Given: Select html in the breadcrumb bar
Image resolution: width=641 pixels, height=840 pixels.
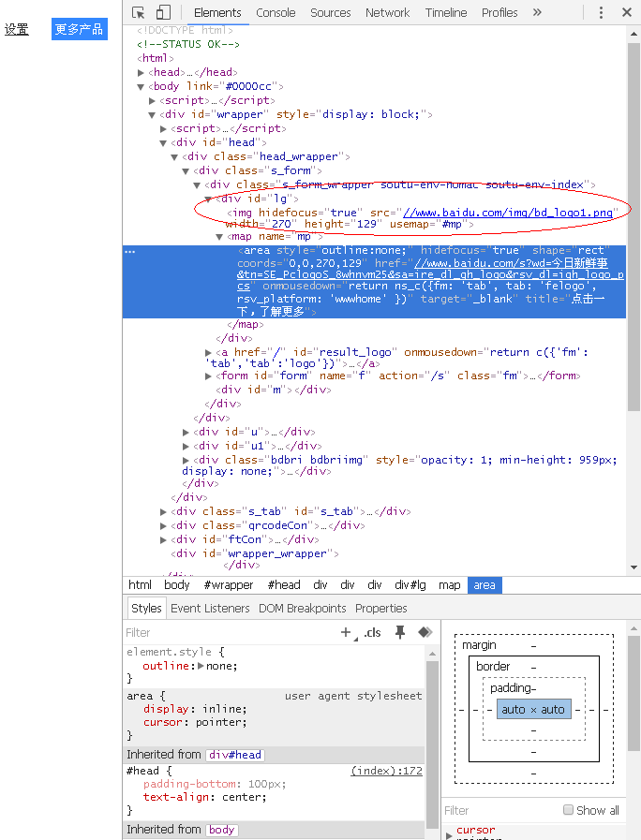Looking at the screenshot, I should click(x=140, y=585).
